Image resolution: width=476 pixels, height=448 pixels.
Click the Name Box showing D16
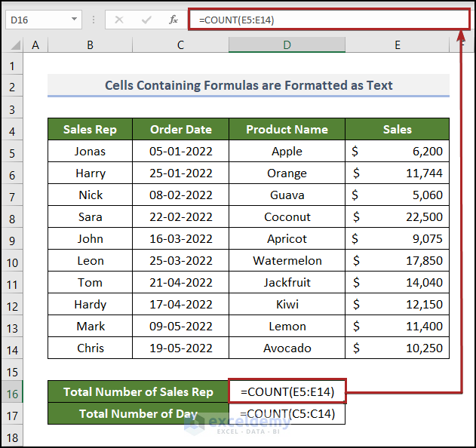click(38, 20)
